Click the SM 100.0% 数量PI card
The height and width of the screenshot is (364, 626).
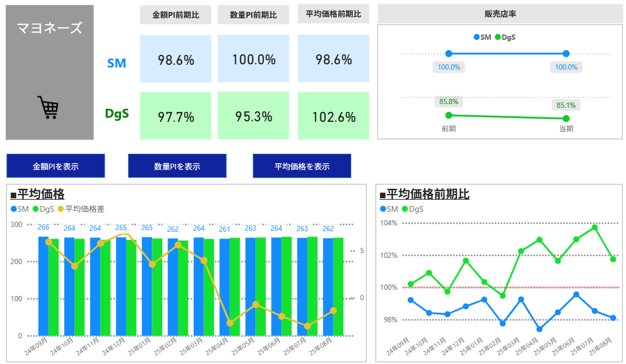[x=253, y=59]
